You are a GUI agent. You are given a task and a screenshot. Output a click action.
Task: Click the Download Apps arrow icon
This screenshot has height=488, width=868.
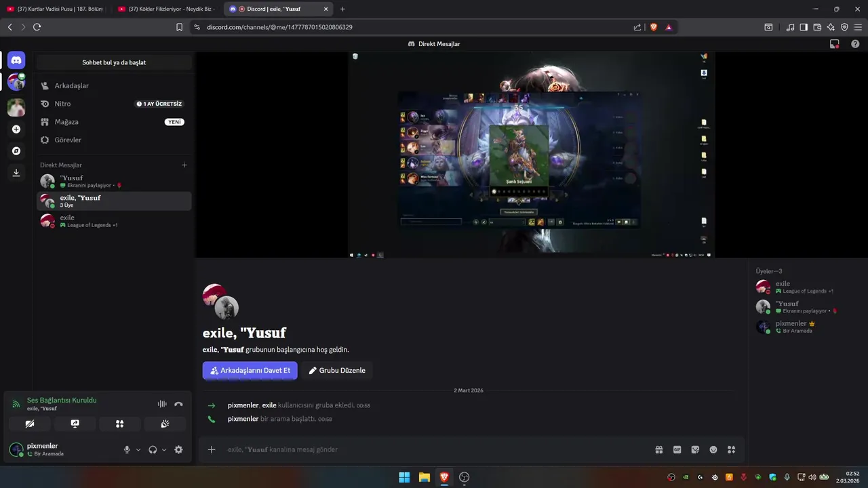[16, 173]
